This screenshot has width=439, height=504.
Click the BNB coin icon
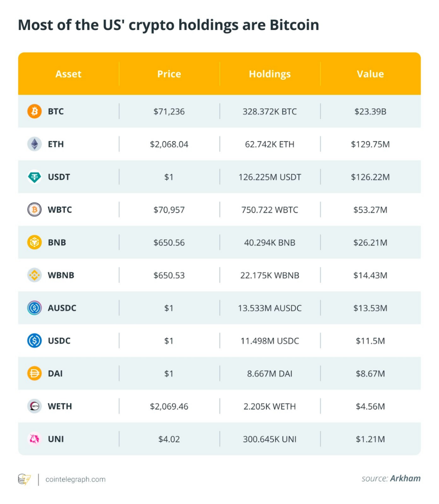[34, 242]
